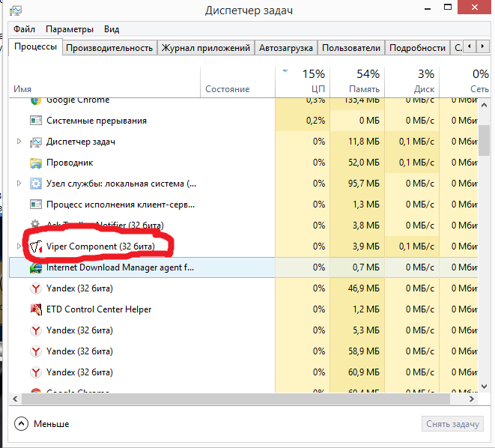Screen dimensions: 495x448
Task: Click the Узел службы gear icon
Action: (36, 184)
